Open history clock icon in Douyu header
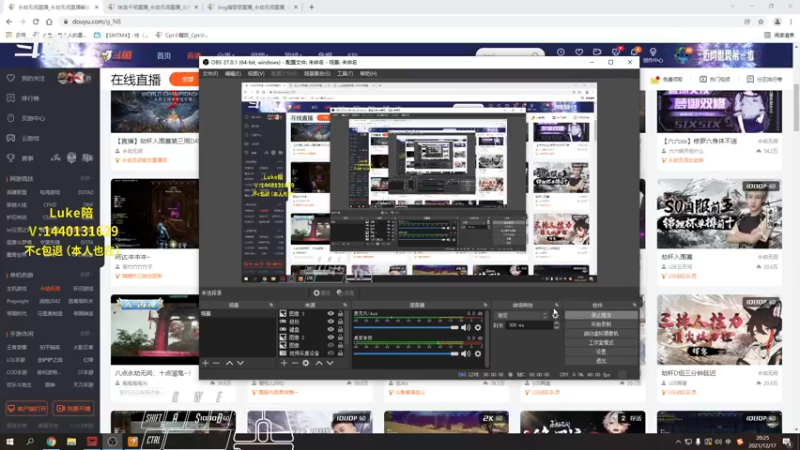 click(x=561, y=52)
